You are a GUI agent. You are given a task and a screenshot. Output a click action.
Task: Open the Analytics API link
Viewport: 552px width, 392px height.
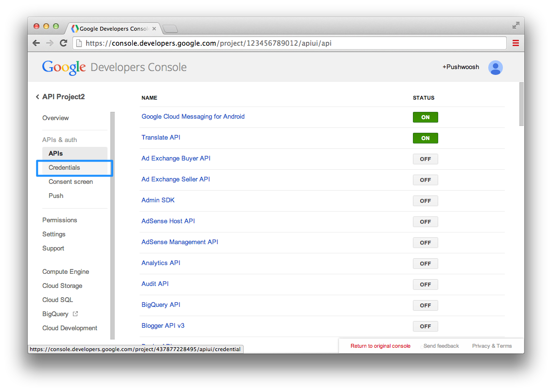pyautogui.click(x=161, y=263)
